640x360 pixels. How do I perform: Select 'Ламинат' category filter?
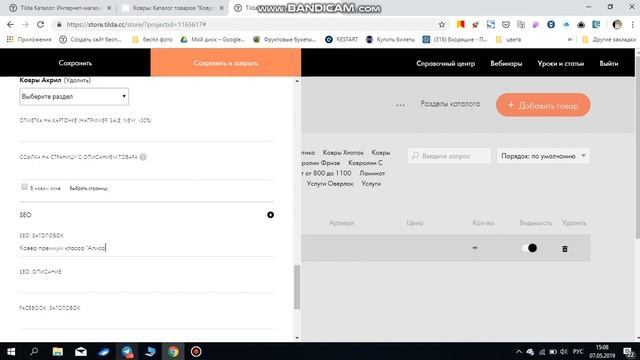[x=372, y=173]
